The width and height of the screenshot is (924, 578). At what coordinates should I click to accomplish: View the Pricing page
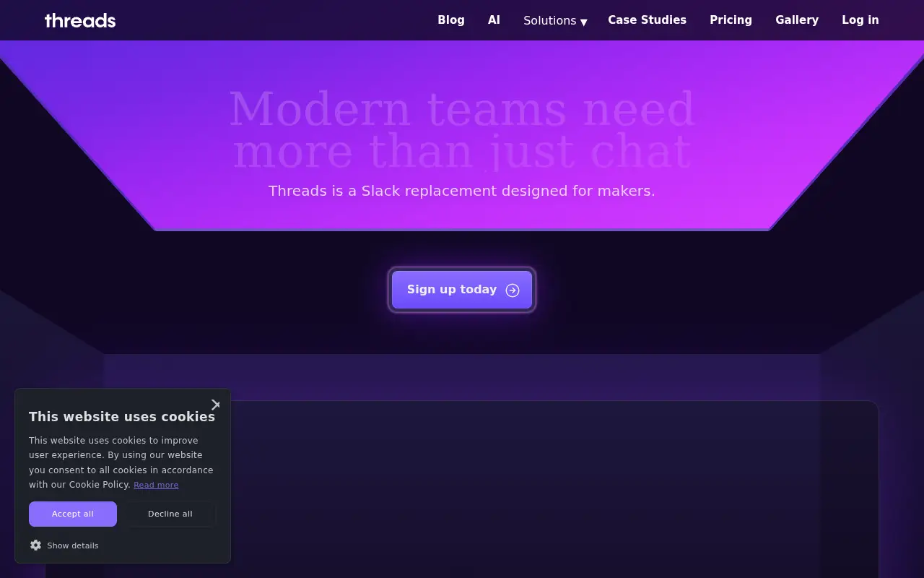click(731, 20)
